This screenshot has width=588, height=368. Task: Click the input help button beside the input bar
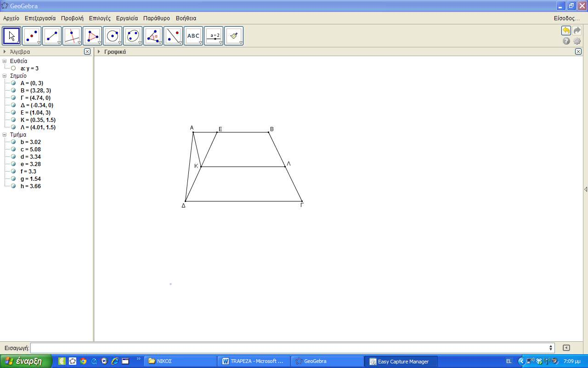point(566,348)
